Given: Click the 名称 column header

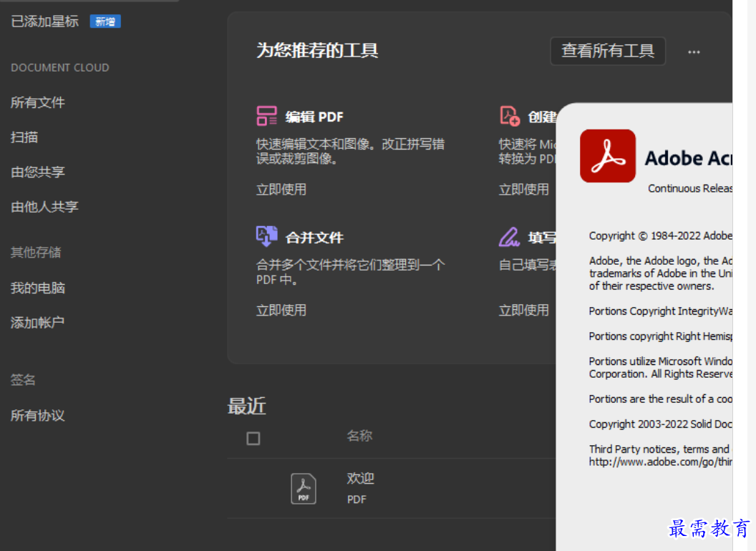Looking at the screenshot, I should 359,436.
